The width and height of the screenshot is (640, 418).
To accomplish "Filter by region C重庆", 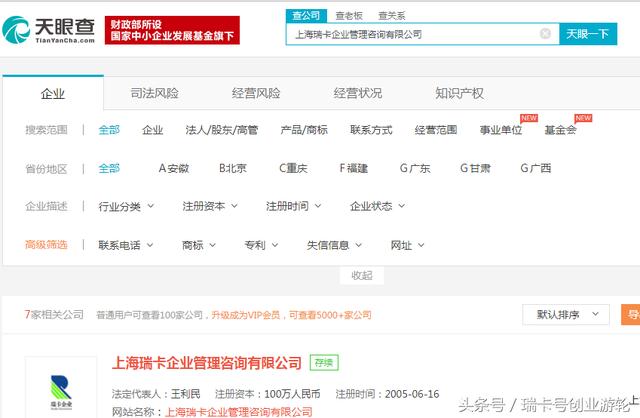I will (x=293, y=168).
